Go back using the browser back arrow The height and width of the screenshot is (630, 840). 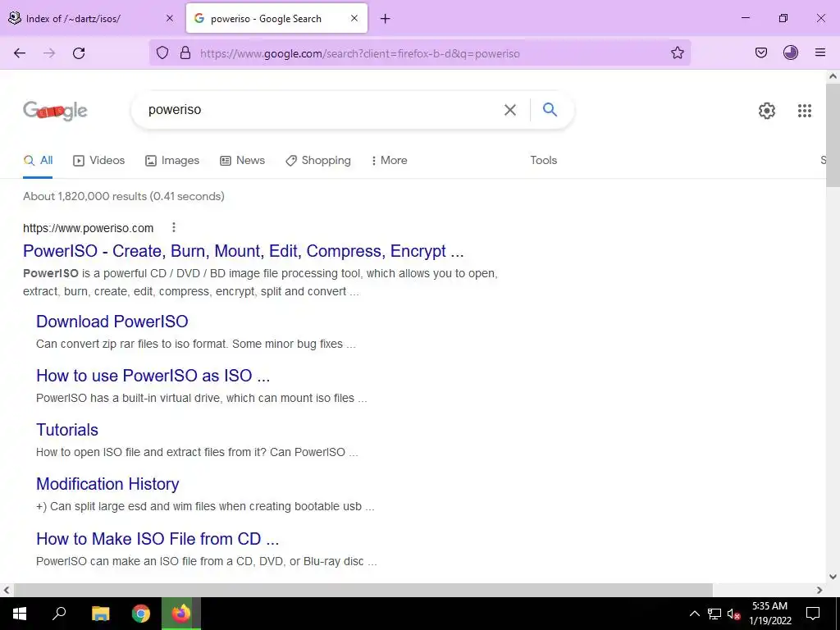(x=20, y=53)
